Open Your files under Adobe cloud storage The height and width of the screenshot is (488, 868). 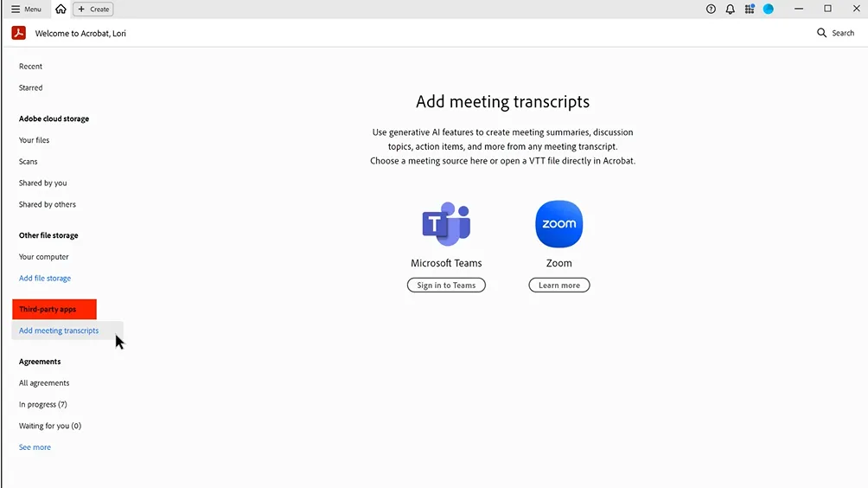click(x=34, y=140)
